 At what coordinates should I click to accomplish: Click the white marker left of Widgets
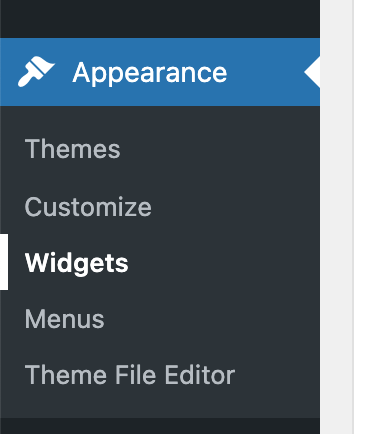pos(4,262)
